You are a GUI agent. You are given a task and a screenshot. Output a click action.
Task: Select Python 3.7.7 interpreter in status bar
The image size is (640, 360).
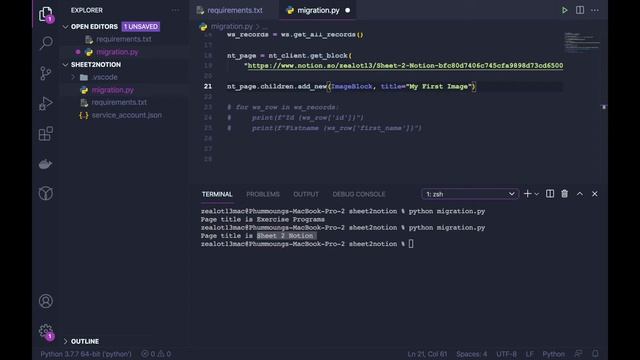(86, 354)
